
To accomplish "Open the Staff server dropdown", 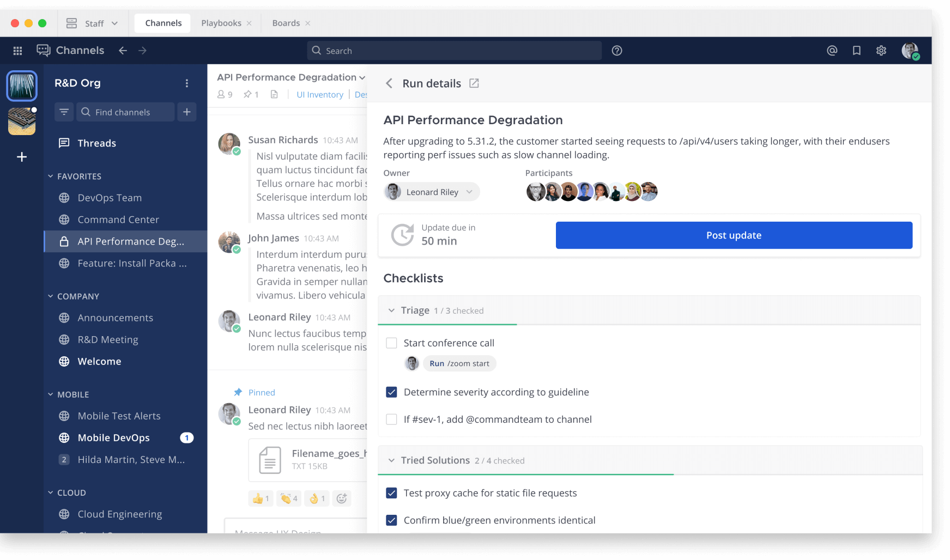I will click(x=92, y=23).
